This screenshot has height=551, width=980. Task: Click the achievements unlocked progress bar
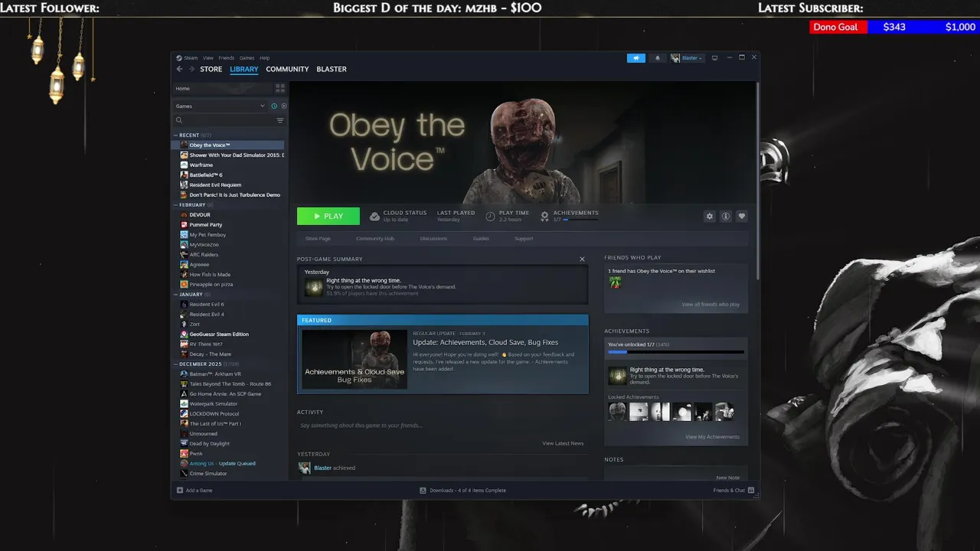[676, 353]
